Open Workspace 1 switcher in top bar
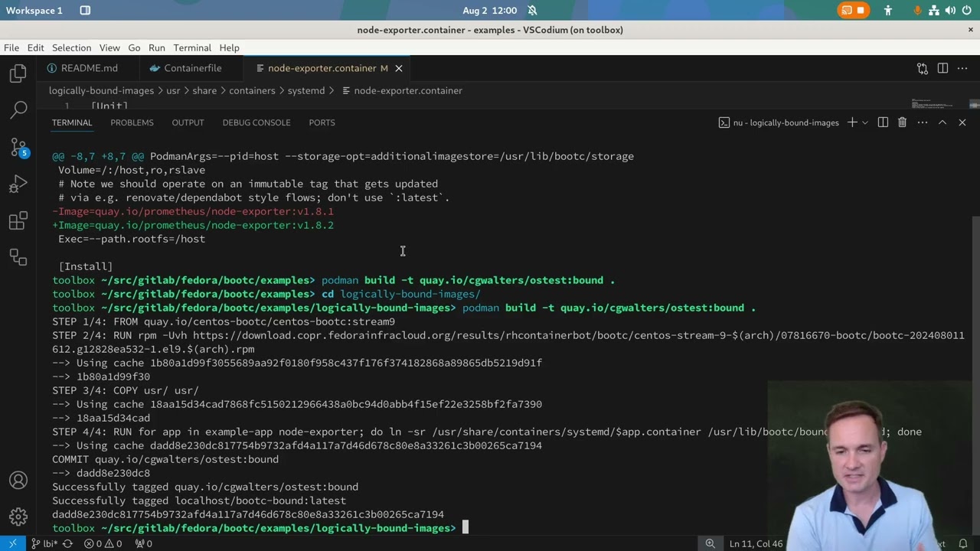Screen dimensions: 980x551 tap(34, 11)
